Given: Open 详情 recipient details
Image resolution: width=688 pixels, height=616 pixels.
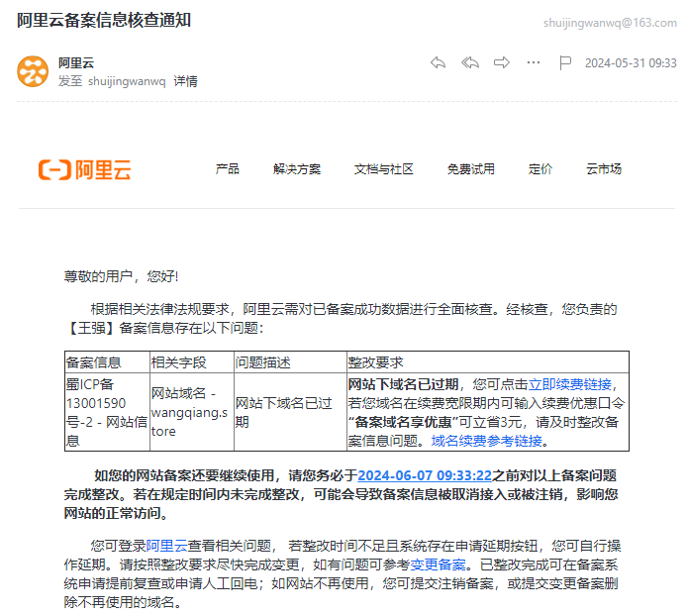Looking at the screenshot, I should click(185, 81).
